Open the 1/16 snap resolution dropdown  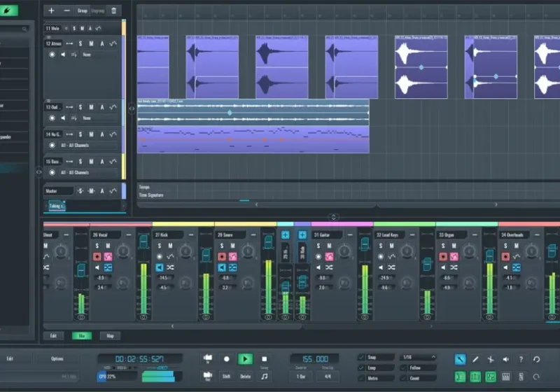[418, 358]
